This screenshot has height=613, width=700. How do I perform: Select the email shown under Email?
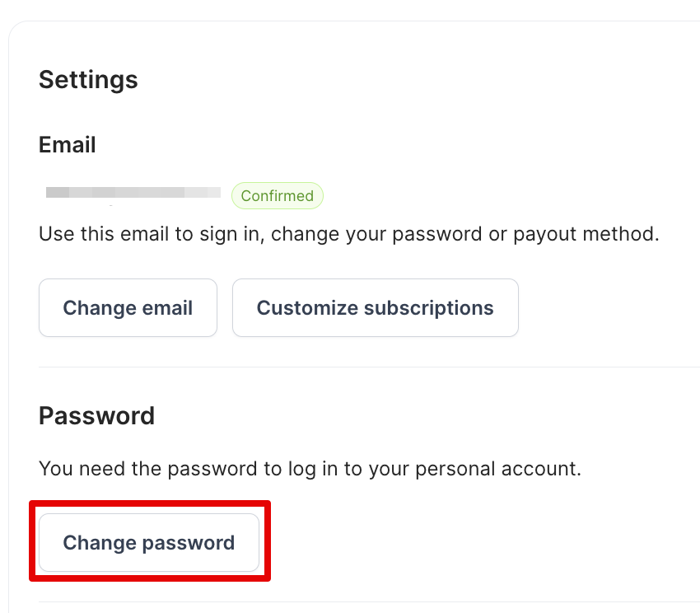tap(132, 193)
